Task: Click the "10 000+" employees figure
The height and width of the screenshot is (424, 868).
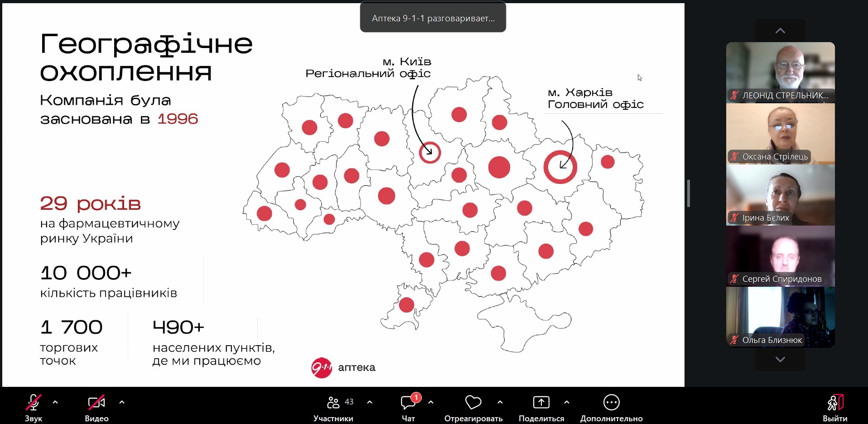Action: coord(86,273)
